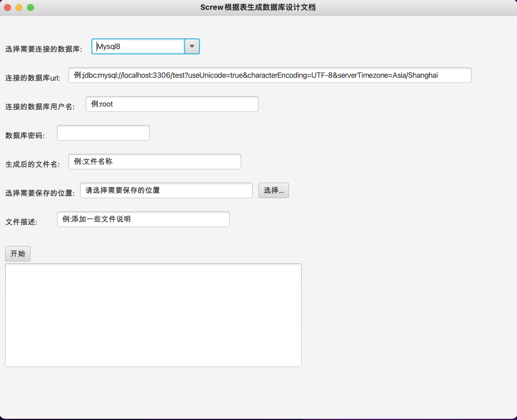517x420 pixels.
Task: Minimize the window with yellow button
Action: click(19, 7)
